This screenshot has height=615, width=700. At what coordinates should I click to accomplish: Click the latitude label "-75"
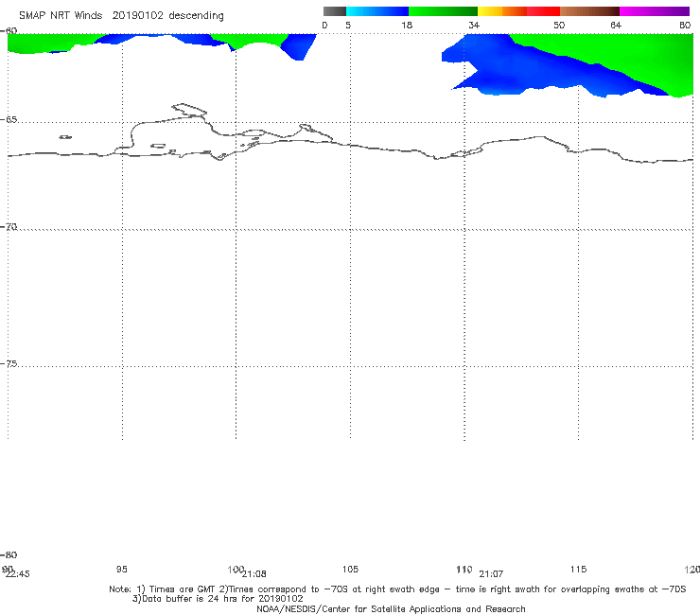click(9, 363)
